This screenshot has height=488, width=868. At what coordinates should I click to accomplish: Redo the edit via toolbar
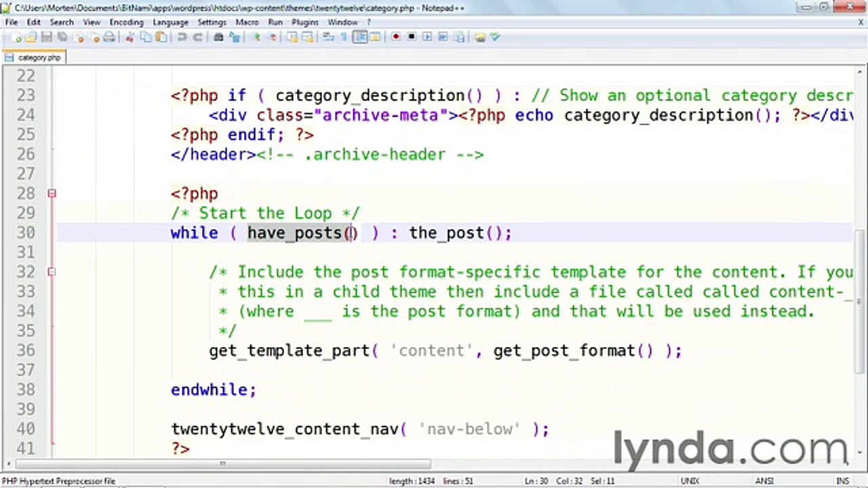[197, 37]
